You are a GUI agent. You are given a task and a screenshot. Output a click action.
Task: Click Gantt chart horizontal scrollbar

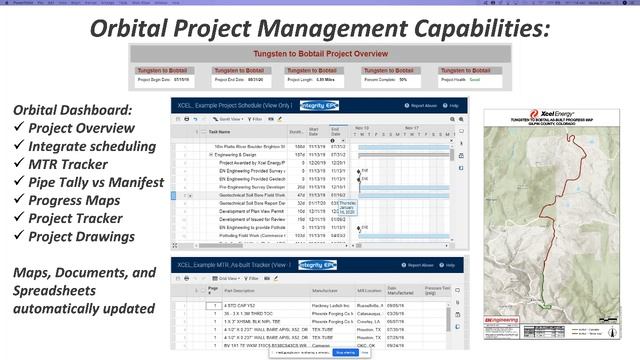point(359,245)
